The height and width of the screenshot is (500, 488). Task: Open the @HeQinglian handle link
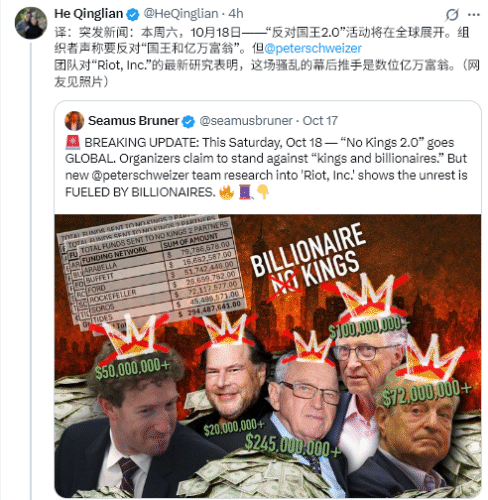coord(181,14)
